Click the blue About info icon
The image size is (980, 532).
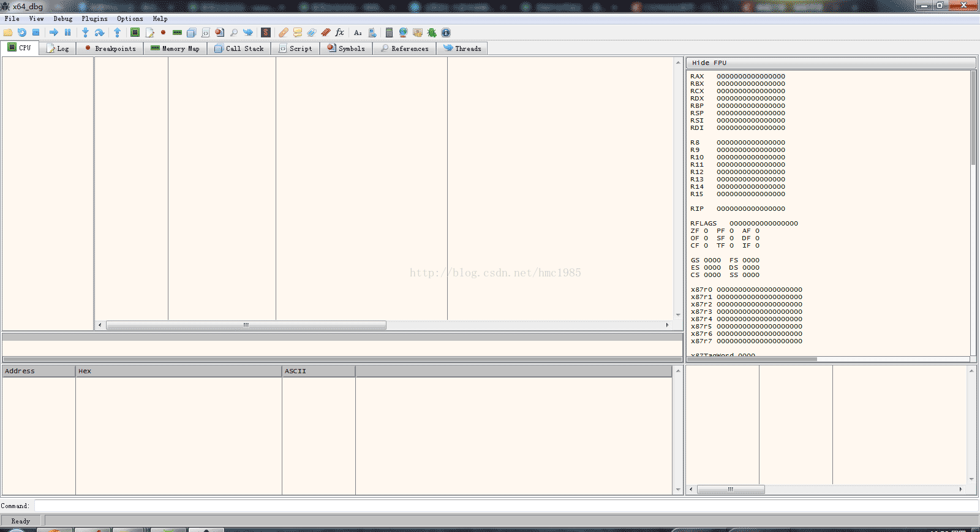446,32
